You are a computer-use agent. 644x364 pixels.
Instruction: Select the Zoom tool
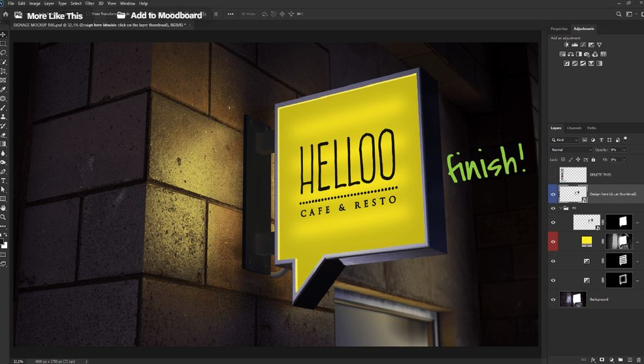coord(3,217)
